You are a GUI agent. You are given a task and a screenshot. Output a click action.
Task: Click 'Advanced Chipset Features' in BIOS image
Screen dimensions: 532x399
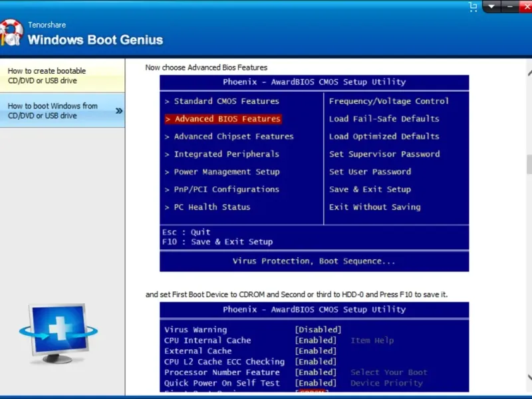point(234,136)
